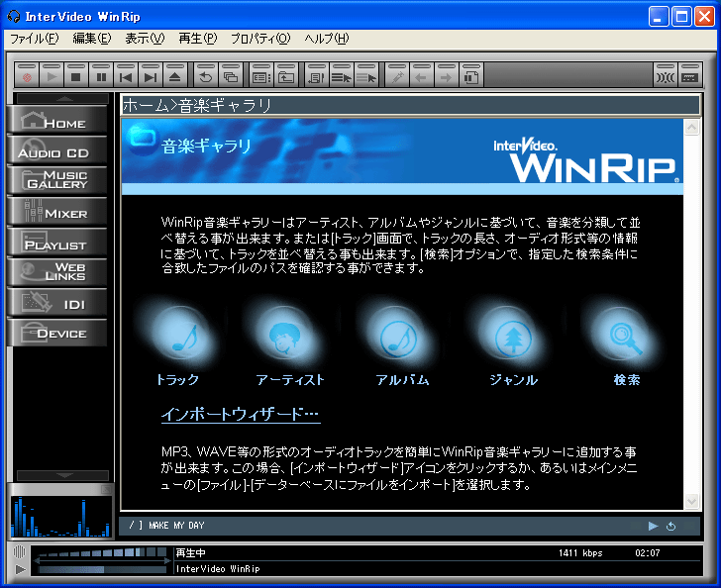The image size is (721, 588).
Task: Open the Device sidebar section
Action: click(57, 334)
